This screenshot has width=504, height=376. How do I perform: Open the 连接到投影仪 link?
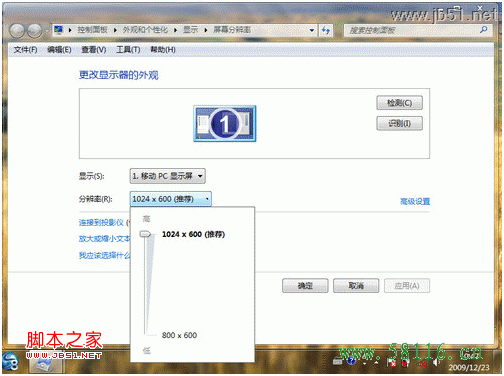pyautogui.click(x=101, y=222)
